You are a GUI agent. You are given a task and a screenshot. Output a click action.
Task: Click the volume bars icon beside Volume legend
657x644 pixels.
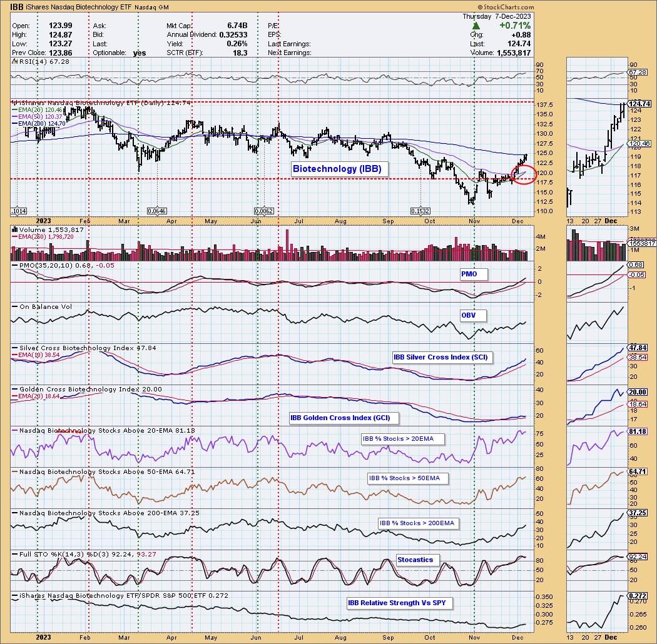click(x=14, y=229)
